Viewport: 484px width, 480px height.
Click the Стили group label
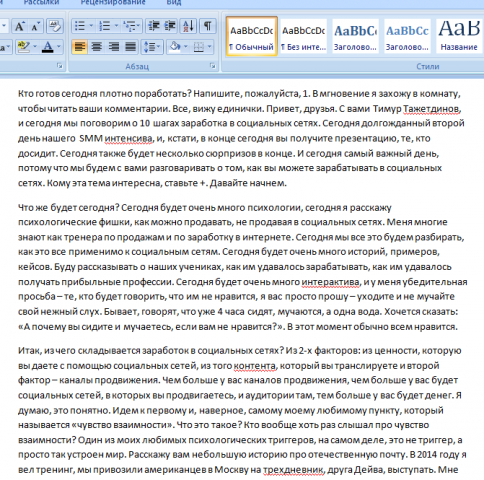click(x=428, y=66)
